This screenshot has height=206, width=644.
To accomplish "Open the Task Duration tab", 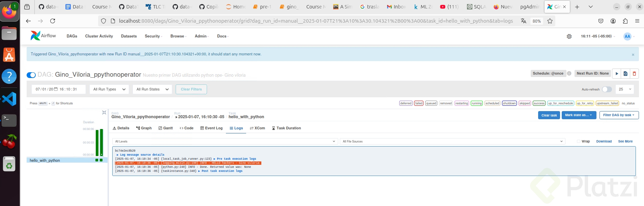I will pyautogui.click(x=286, y=128).
